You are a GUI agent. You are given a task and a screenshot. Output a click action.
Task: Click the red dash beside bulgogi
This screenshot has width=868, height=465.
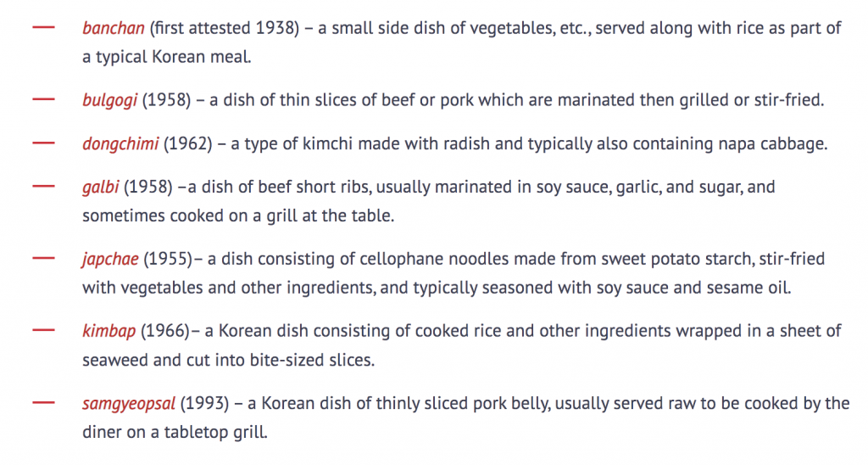pos(44,99)
